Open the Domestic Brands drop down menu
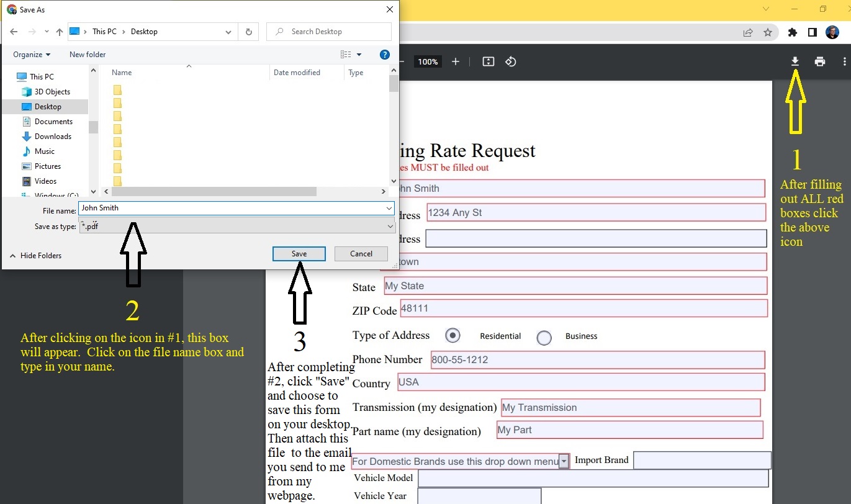Image resolution: width=851 pixels, height=504 pixels. (x=564, y=461)
